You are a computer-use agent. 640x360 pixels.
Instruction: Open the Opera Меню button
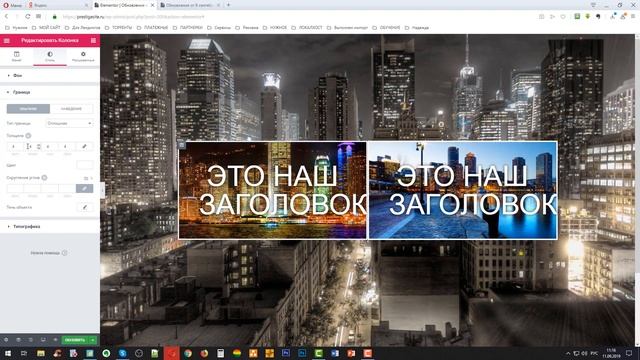pyautogui.click(x=12, y=5)
